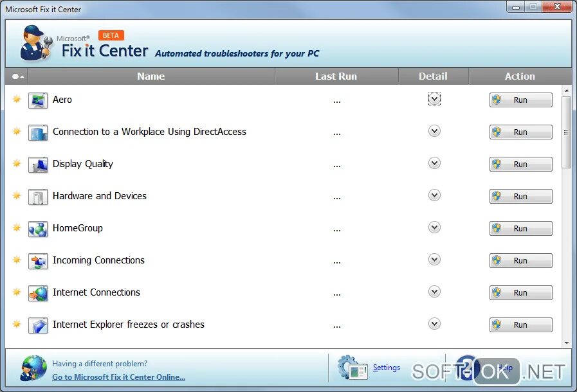The image size is (577, 392).
Task: Run the Internet Explorer freezes troubleshooter
Action: point(520,325)
